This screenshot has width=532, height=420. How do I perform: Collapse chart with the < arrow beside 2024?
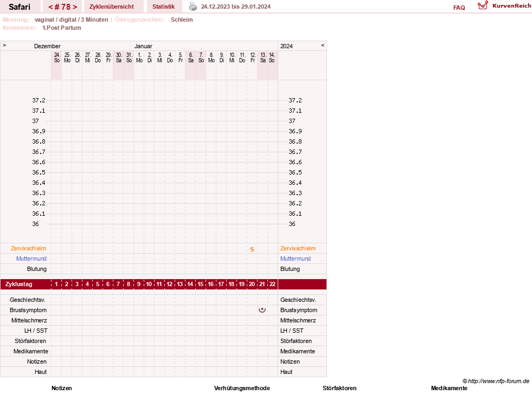323,45
